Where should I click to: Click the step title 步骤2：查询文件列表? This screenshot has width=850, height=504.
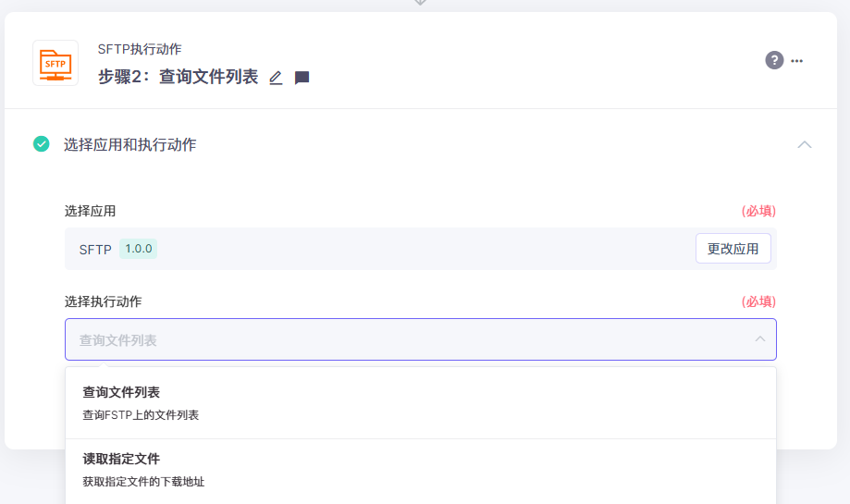coord(179,78)
